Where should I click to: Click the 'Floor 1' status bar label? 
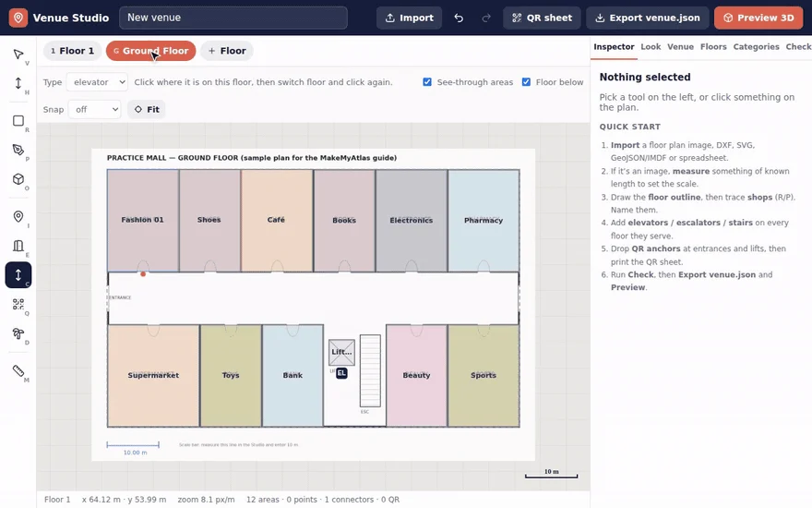(57, 500)
